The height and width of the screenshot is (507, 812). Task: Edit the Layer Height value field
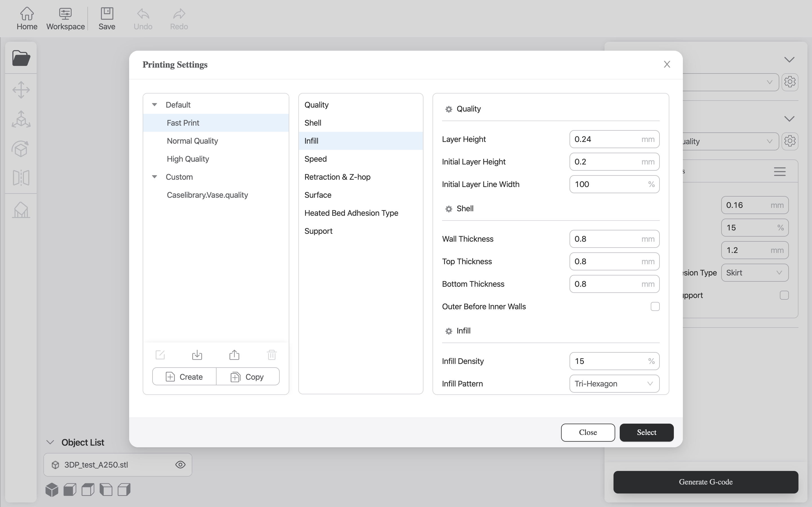pyautogui.click(x=614, y=139)
